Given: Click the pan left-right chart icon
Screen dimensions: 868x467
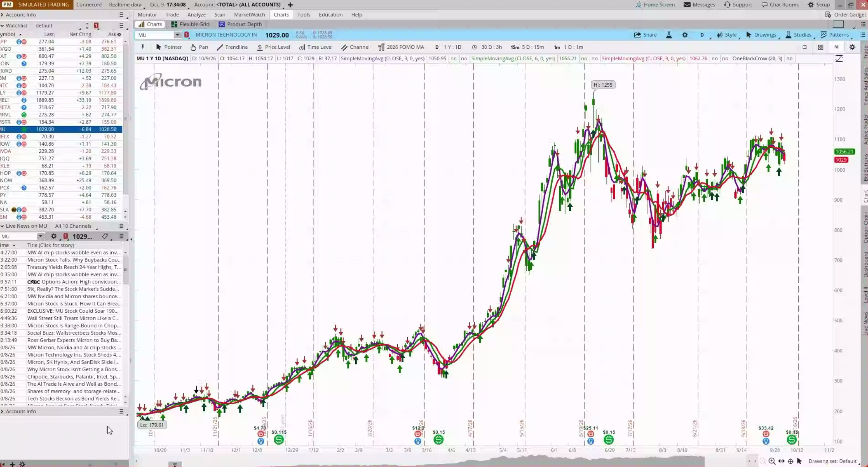Looking at the screenshot, I should click(x=781, y=461).
